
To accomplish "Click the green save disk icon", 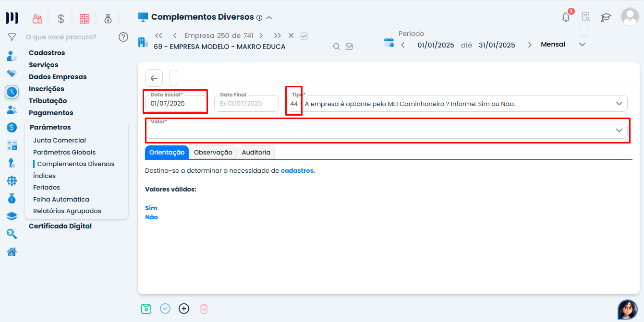I will [146, 309].
